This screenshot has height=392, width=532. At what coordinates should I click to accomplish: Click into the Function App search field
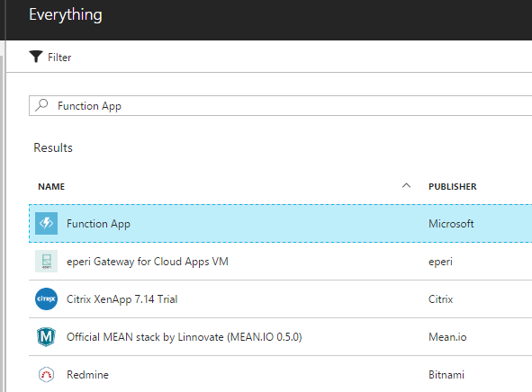point(280,106)
